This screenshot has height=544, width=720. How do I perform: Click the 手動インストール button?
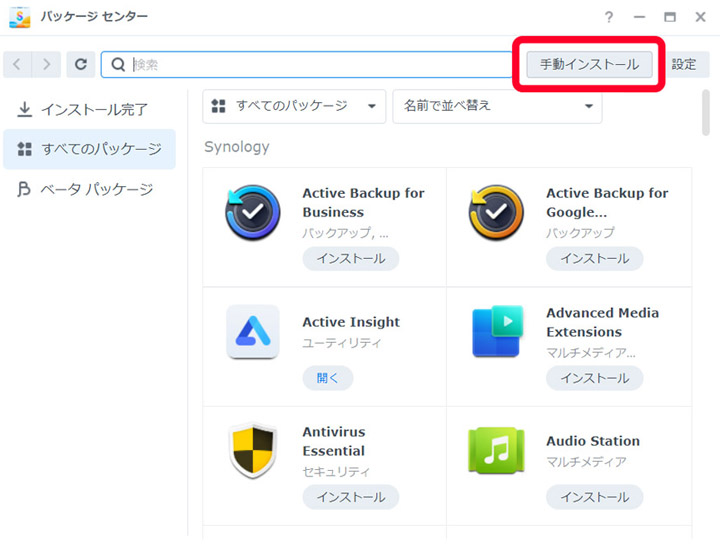pyautogui.click(x=589, y=64)
